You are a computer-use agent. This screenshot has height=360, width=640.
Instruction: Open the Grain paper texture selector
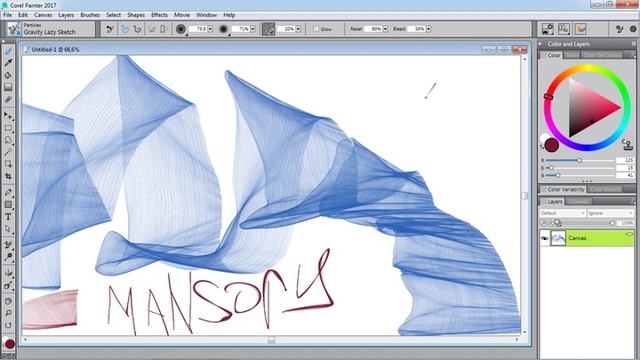268,29
